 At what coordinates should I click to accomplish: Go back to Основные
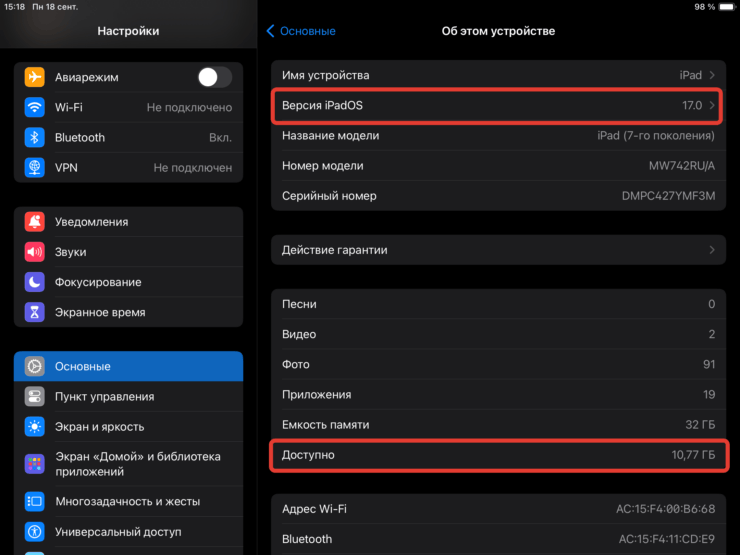point(301,31)
